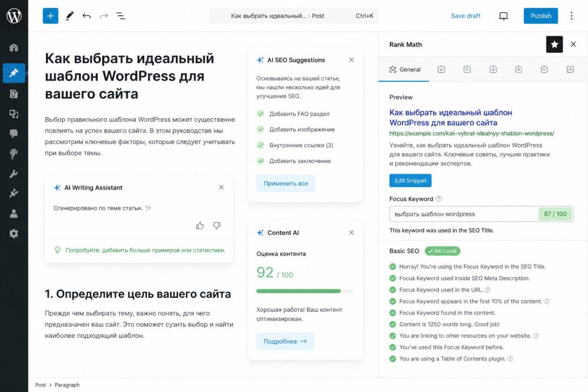Screen dimensions: 588x392
Task: Close the Content AI card
Action: 351,232
